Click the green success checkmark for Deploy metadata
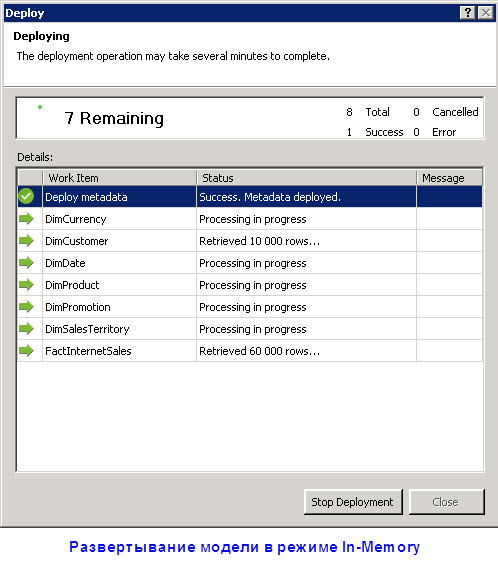Image resolution: width=498 pixels, height=567 pixels. coord(26,196)
